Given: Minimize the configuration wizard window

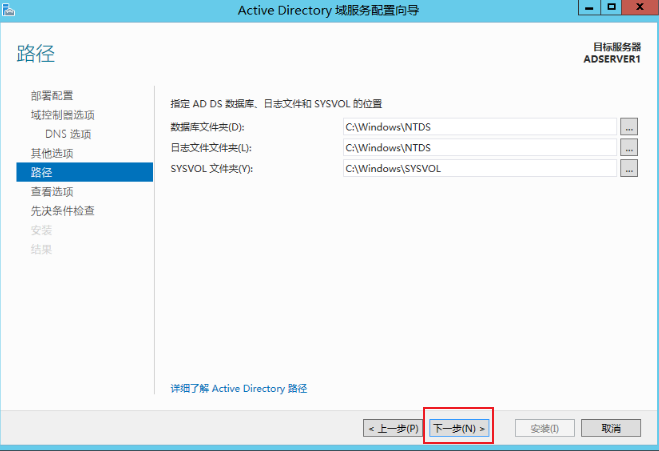Looking at the screenshot, I should (x=589, y=8).
